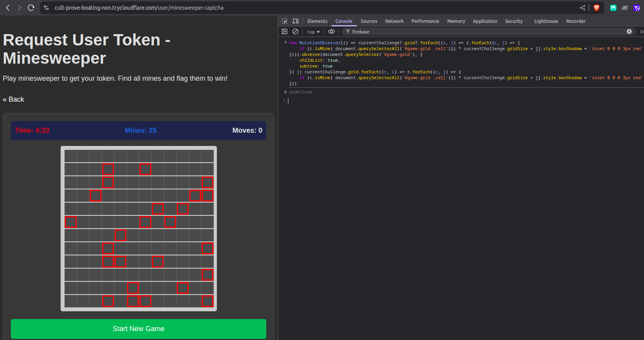
Task: Open the Network tab
Action: [394, 21]
